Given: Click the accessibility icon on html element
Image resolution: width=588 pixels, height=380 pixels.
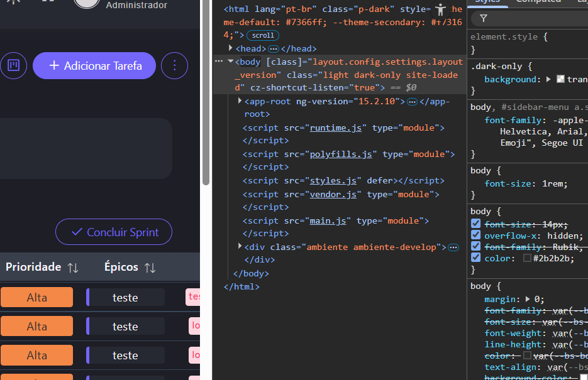Looking at the screenshot, I should click(441, 9).
